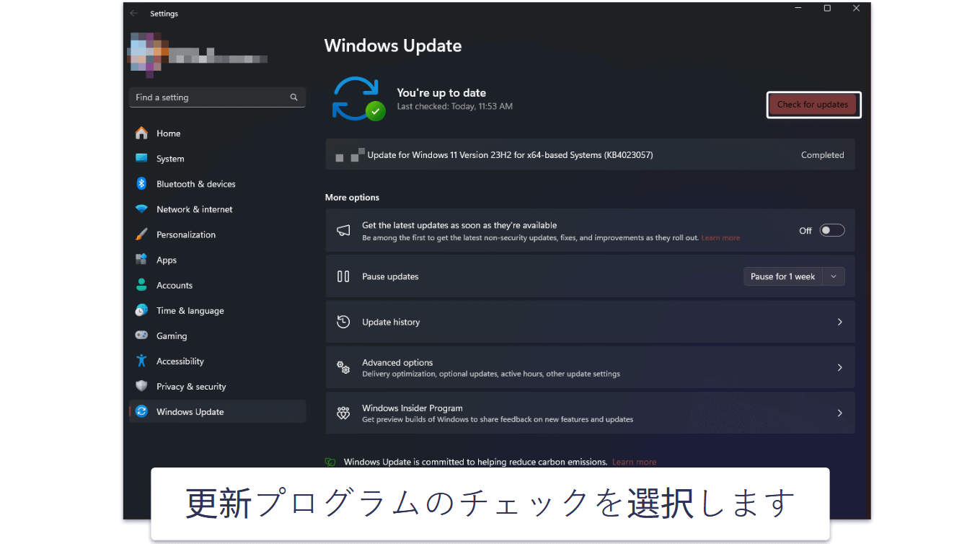Select the Personalization category
980x544 pixels.
pyautogui.click(x=217, y=234)
